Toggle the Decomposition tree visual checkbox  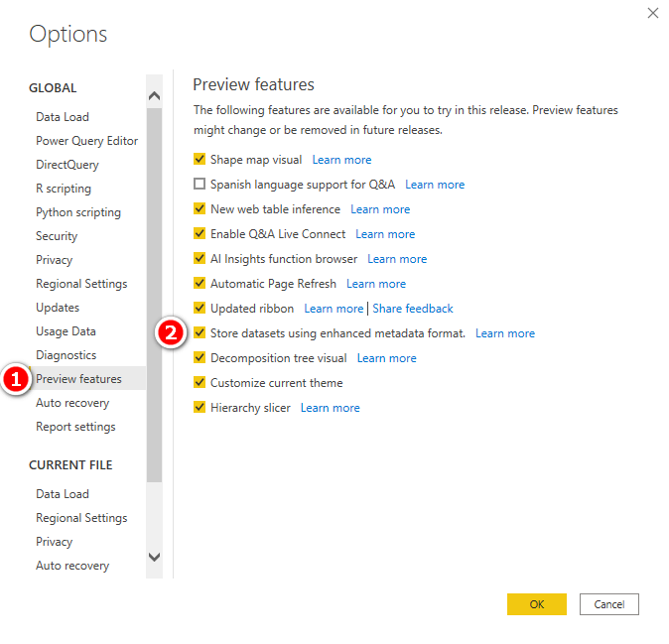pos(200,357)
